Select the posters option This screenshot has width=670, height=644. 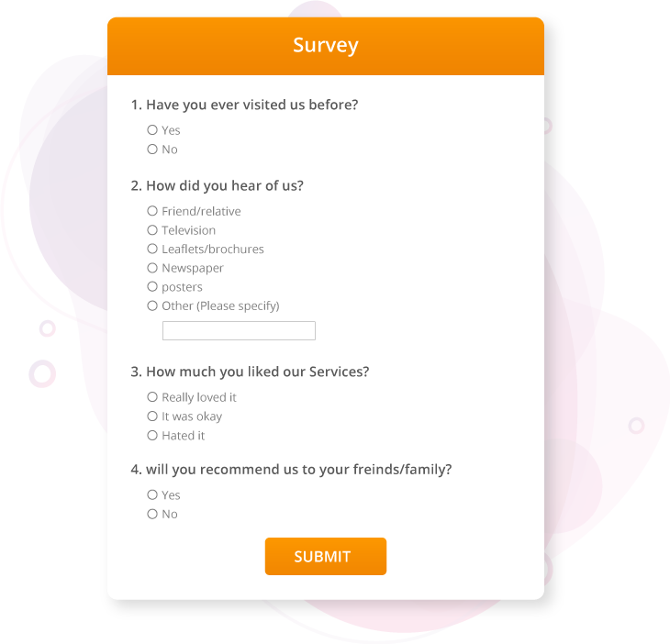pyautogui.click(x=152, y=287)
